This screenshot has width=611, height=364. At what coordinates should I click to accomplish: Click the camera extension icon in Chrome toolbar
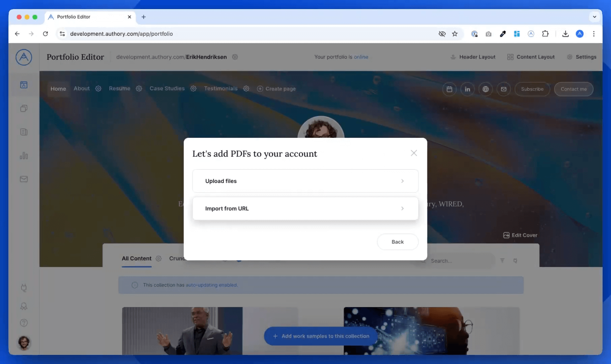[489, 34]
